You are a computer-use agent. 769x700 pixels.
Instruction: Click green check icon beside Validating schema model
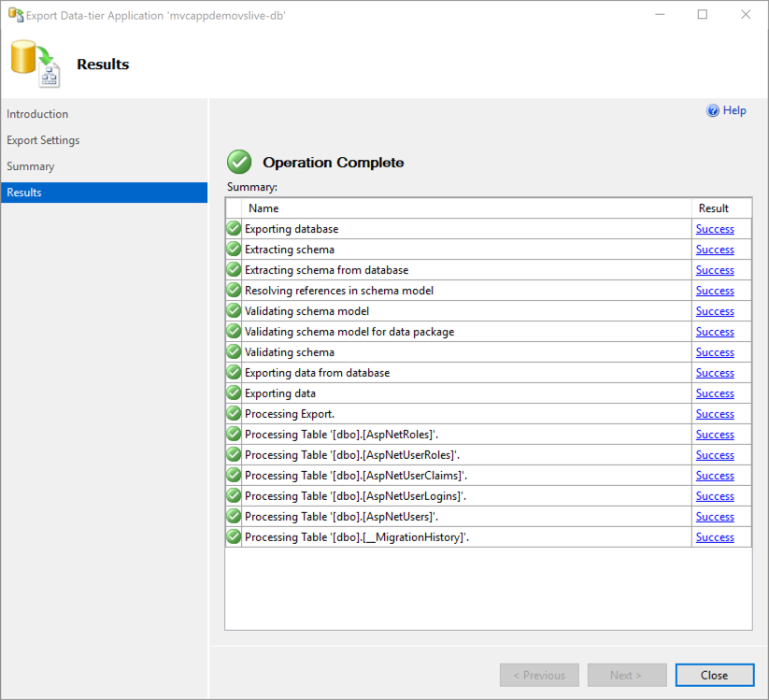coord(234,311)
